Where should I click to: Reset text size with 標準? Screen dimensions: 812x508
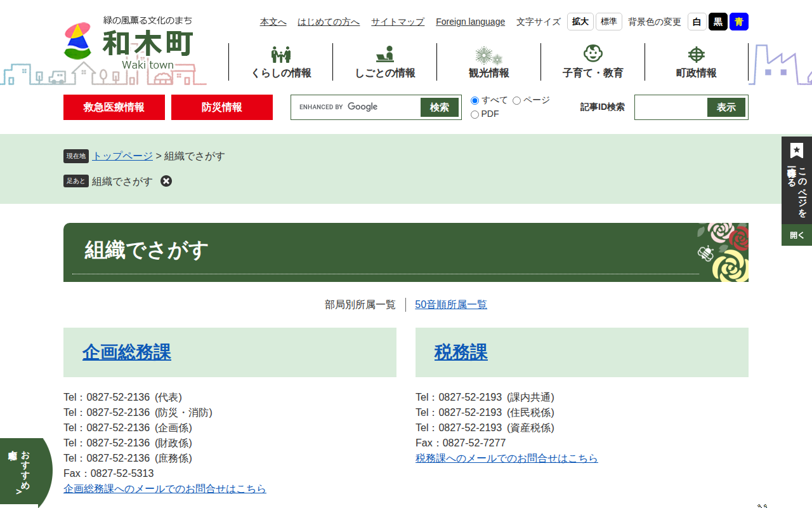click(x=609, y=22)
